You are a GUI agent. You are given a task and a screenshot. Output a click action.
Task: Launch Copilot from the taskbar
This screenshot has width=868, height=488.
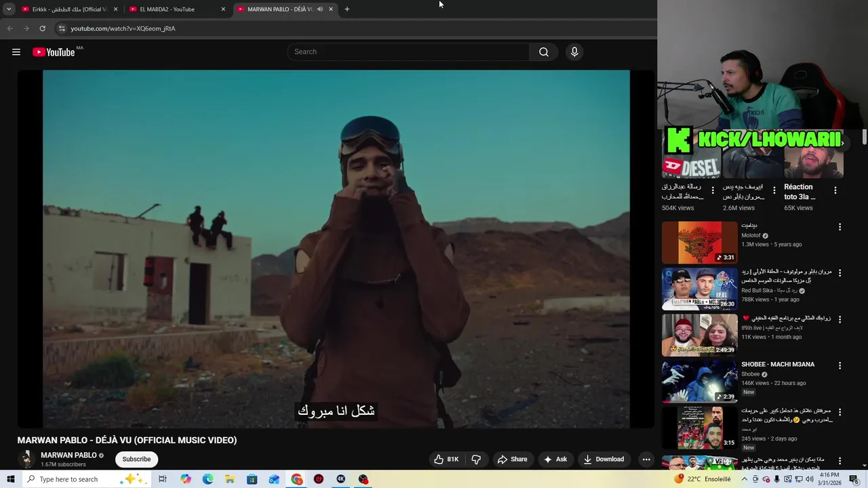click(x=186, y=479)
